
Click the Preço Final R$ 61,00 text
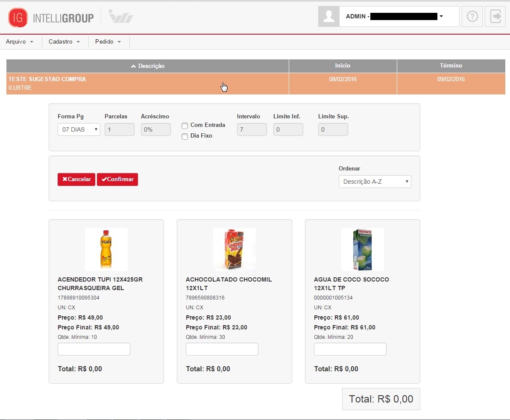(x=345, y=327)
